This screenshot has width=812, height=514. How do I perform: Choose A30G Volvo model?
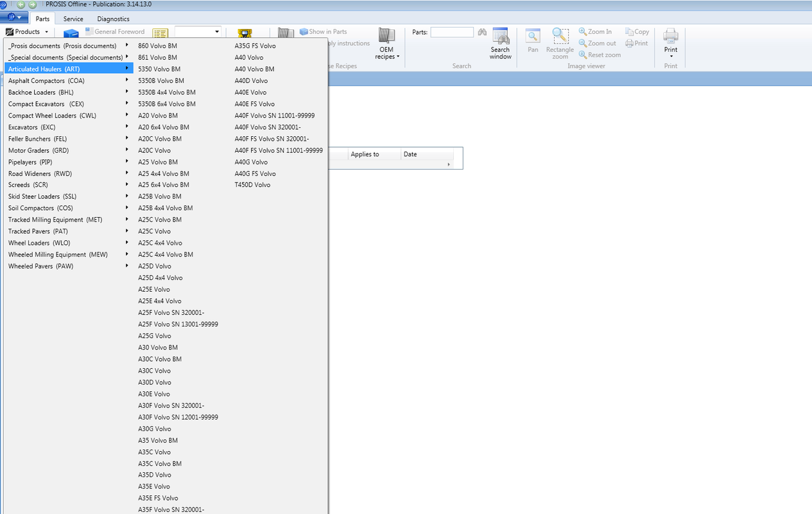155,429
